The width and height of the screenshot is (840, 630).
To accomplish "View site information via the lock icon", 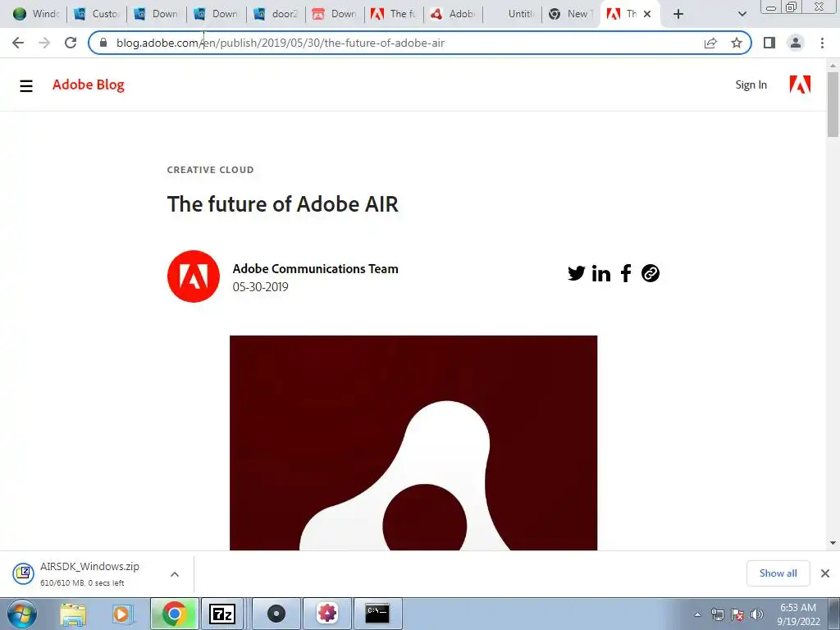I will 103,43.
